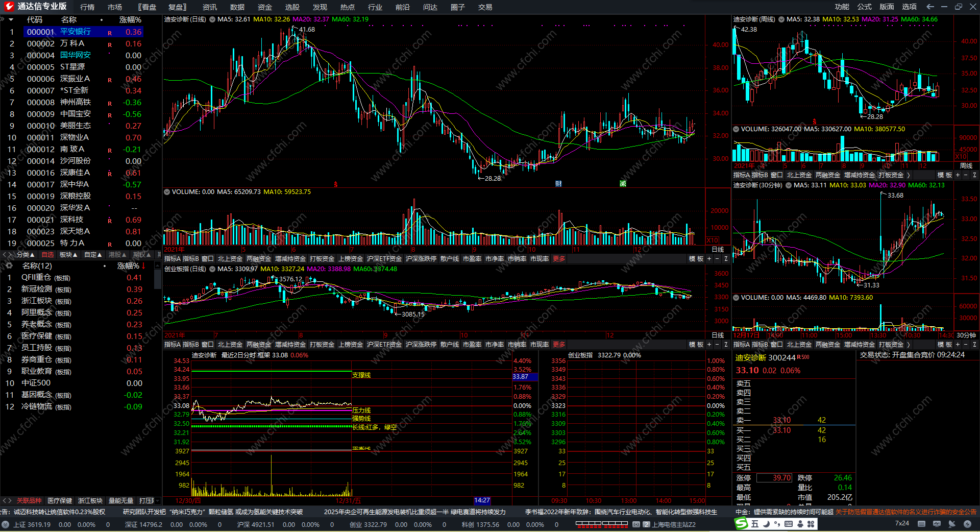The image size is (980, 532).
Task: Toggle 日线 period label on 创业板指 chart
Action: pos(718,335)
